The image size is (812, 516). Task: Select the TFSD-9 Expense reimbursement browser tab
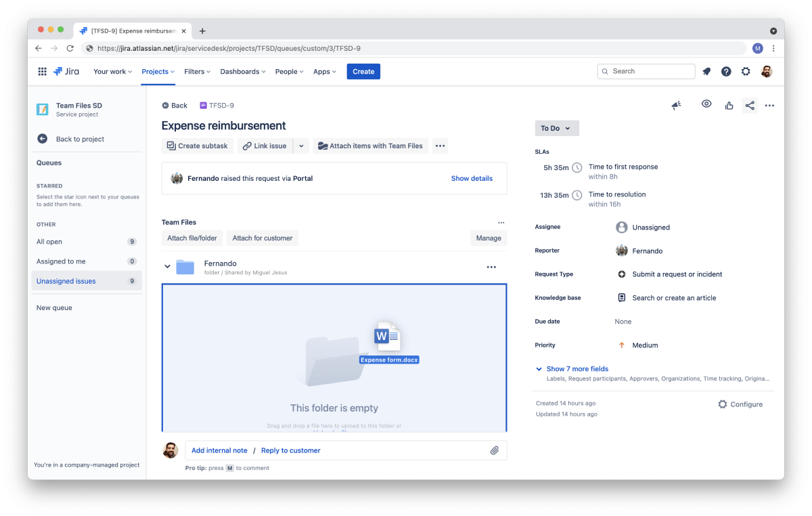point(133,31)
